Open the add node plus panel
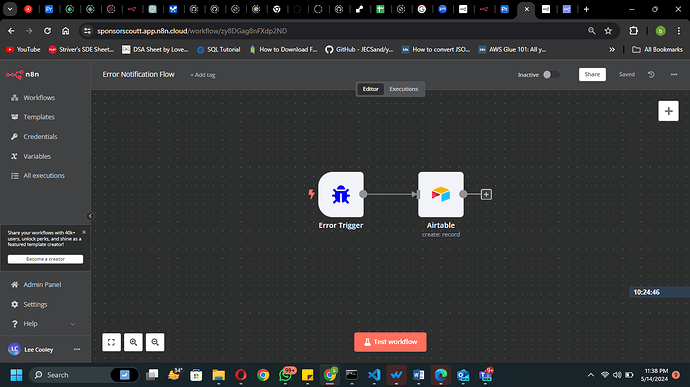This screenshot has height=387, width=690. click(x=668, y=111)
